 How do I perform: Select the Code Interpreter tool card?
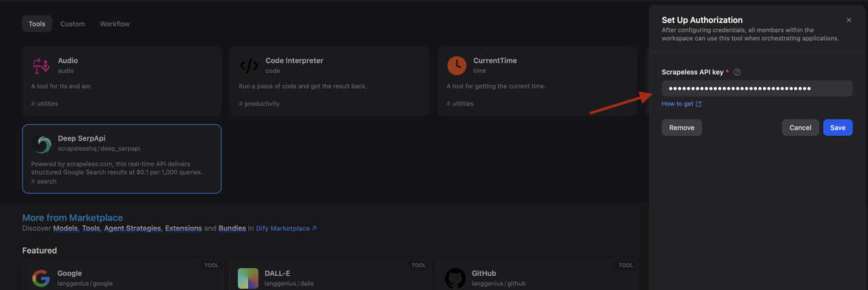tap(330, 81)
